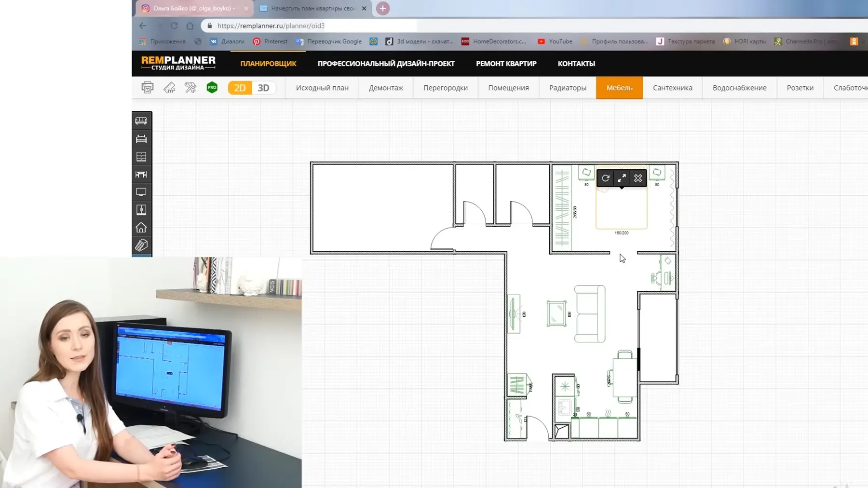The height and width of the screenshot is (488, 868).
Task: Select the left bedside nightstand
Action: click(586, 173)
